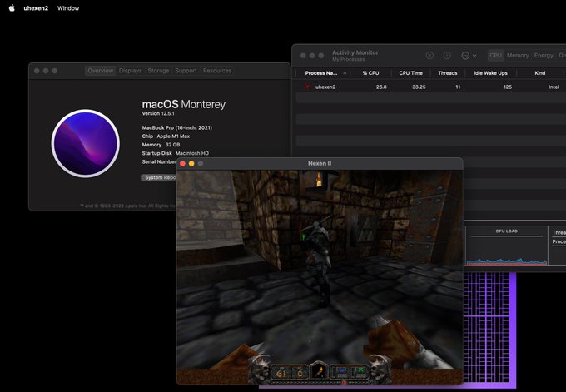Image resolution: width=566 pixels, height=392 pixels.
Task: Click the Activity Monitor window title
Action: coord(355,52)
